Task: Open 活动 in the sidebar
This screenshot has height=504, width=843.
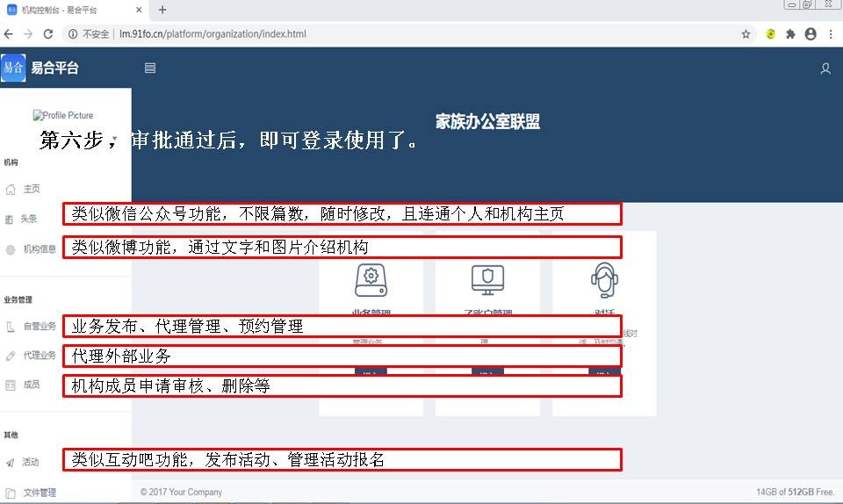Action: click(x=31, y=462)
